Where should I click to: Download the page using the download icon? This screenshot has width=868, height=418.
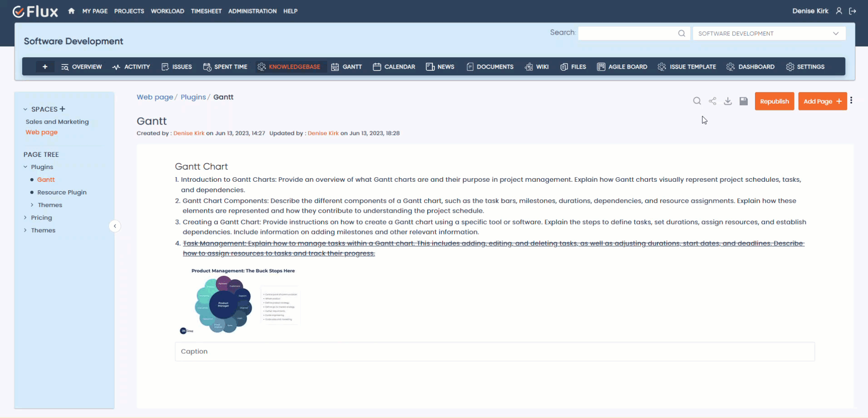click(728, 101)
